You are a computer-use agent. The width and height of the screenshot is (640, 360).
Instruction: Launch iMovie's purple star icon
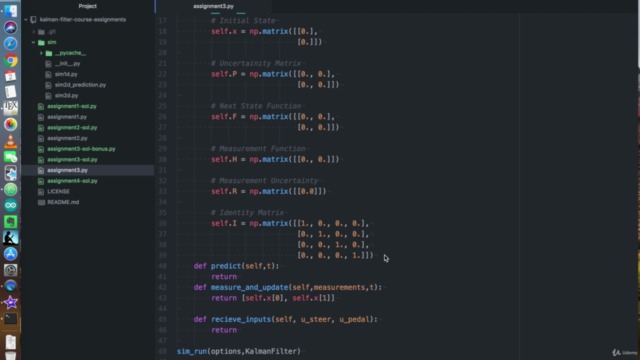coord(11,302)
